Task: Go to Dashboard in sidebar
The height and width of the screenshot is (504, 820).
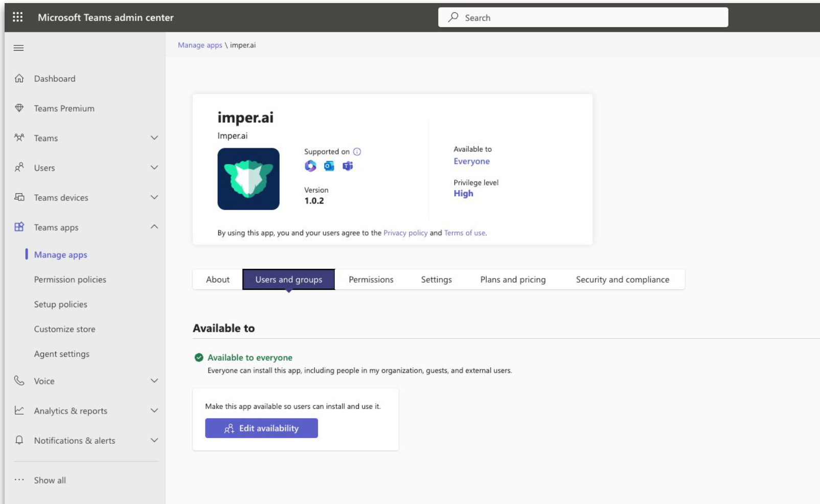Action: point(55,79)
